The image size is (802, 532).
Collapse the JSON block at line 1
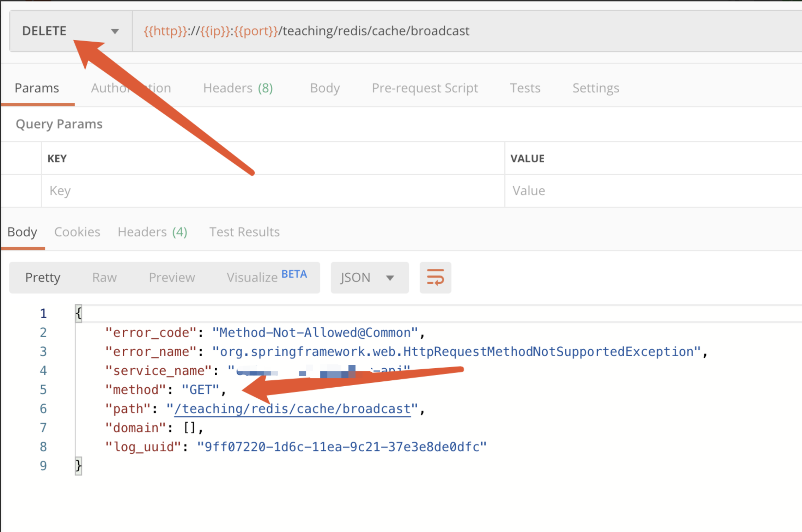(x=78, y=313)
